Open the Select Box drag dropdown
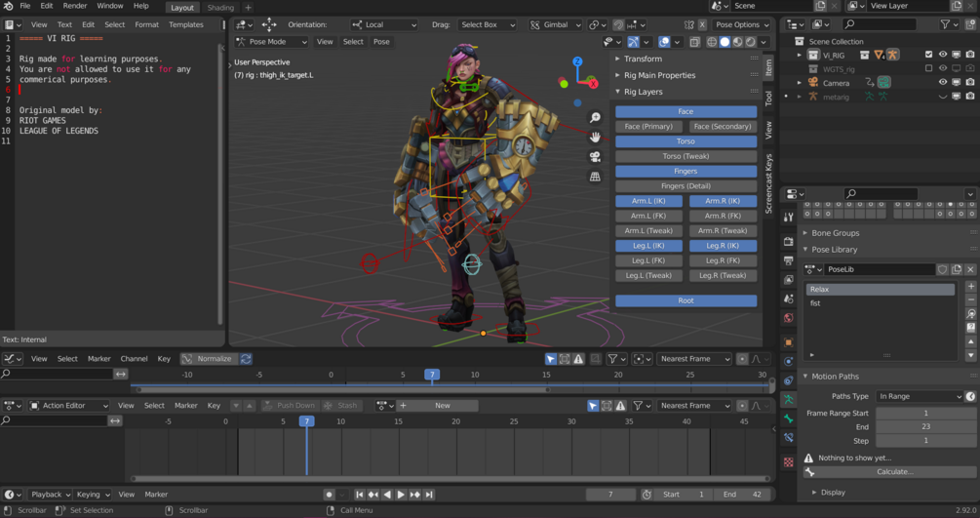980x518 pixels. coord(487,24)
